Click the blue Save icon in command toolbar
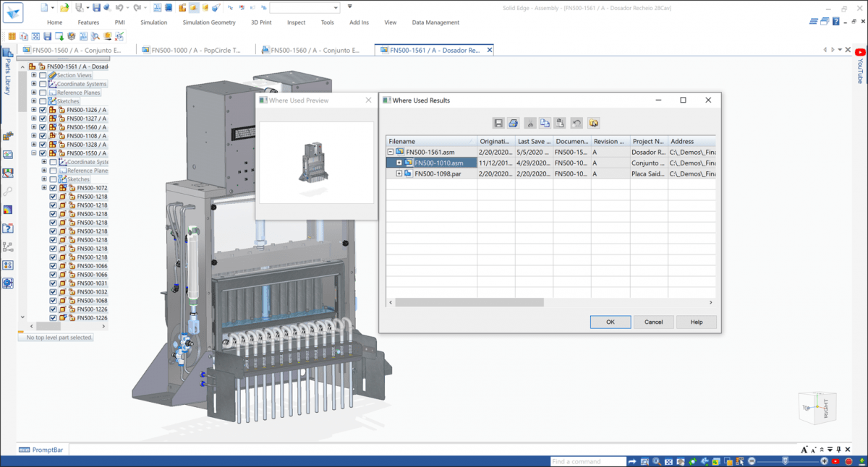The width and height of the screenshot is (868, 467). [47, 36]
